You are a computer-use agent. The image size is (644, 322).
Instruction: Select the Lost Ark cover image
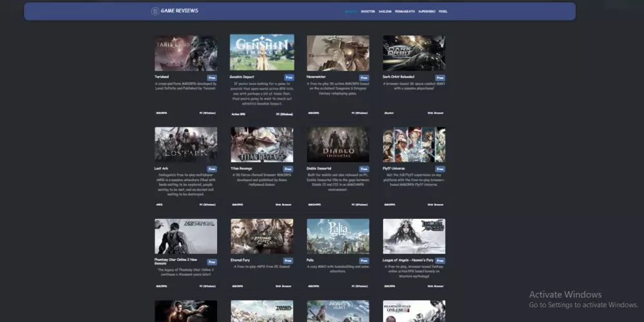tap(186, 144)
